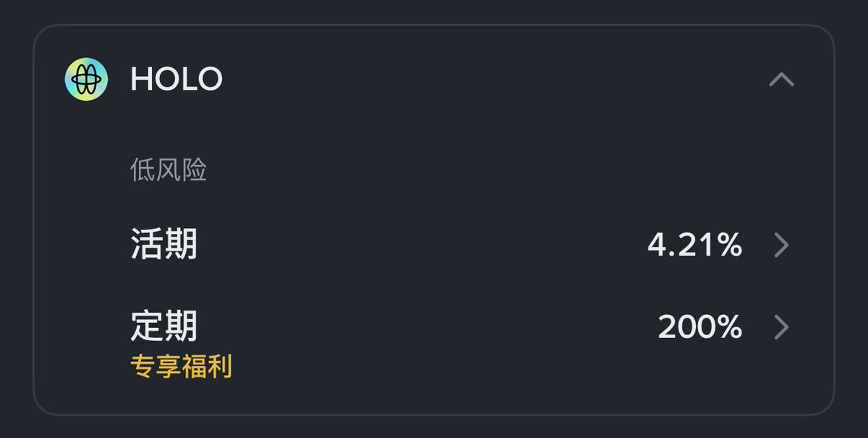Click the letter H in HOLO
This screenshot has height=438, width=868.
click(x=142, y=80)
